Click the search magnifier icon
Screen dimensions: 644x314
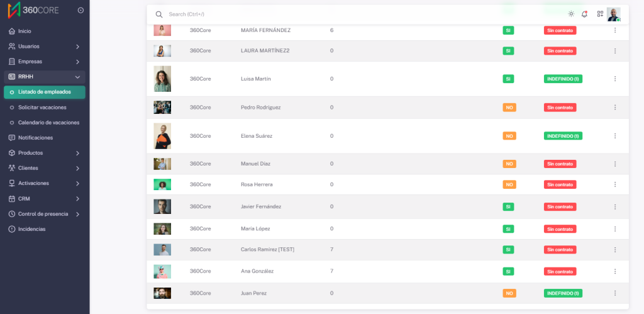tap(159, 14)
